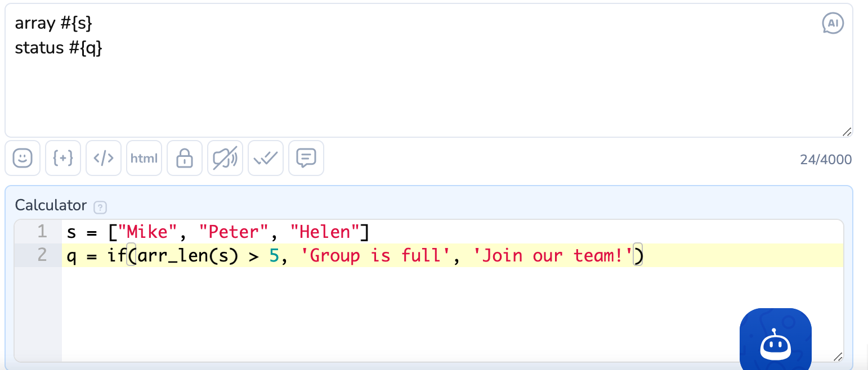Click the message box resize handle
This screenshot has width=868, height=370.
(x=846, y=132)
